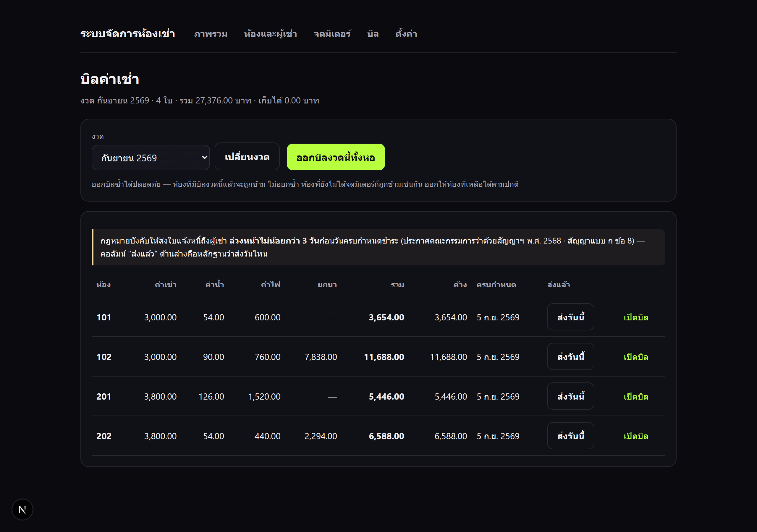Mark room 202 bill as ส่งวันนี้
This screenshot has width=757, height=532.
point(570,435)
